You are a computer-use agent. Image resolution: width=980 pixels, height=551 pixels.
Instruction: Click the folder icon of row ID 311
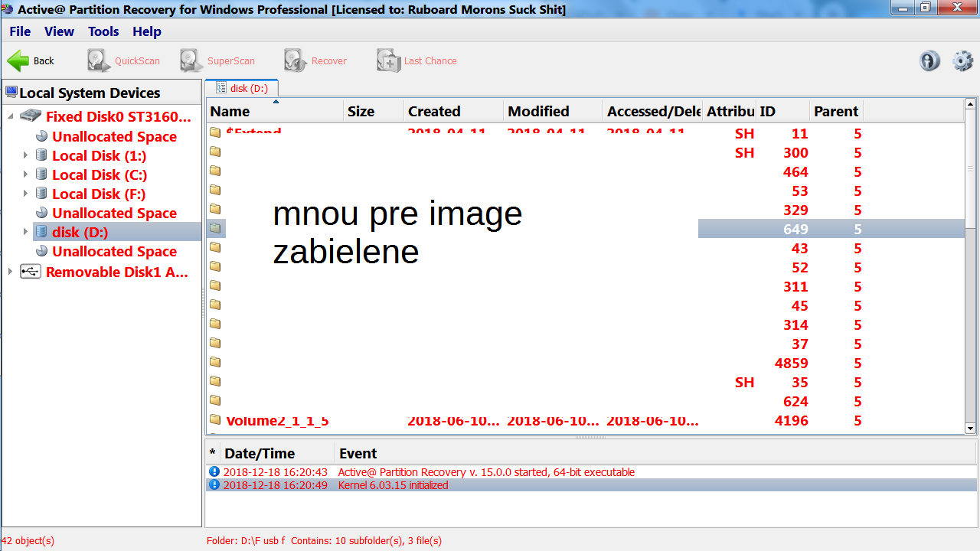point(215,285)
